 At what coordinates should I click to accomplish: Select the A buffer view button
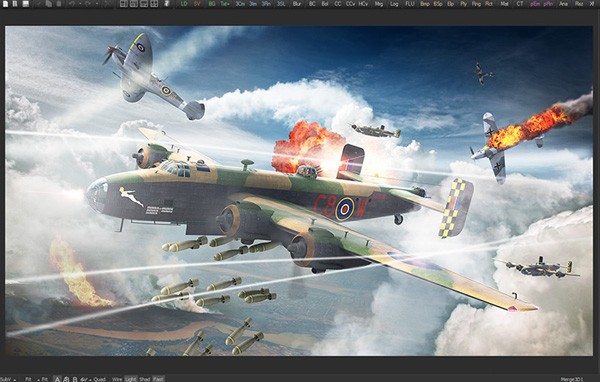tap(57, 379)
